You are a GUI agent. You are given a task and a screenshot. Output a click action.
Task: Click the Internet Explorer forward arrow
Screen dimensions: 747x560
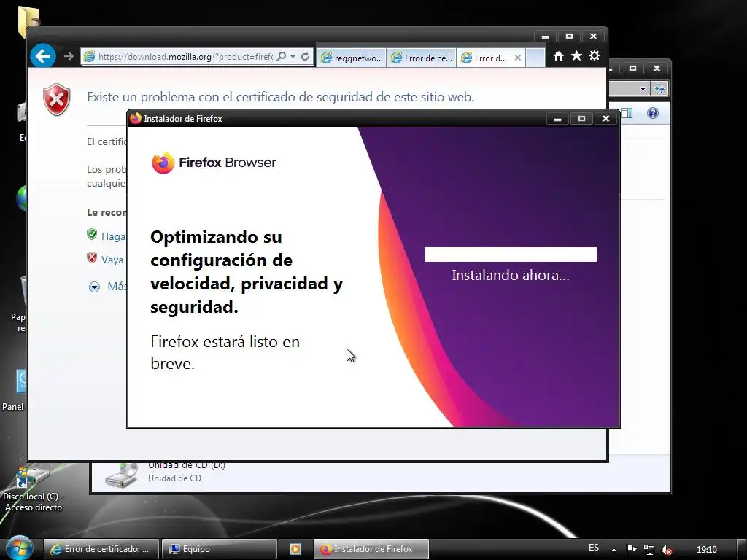[69, 56]
